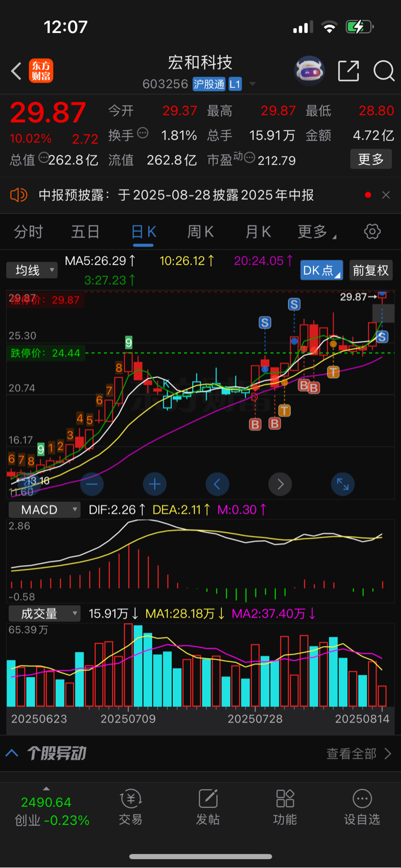Open 发帖 post composer

point(208,807)
